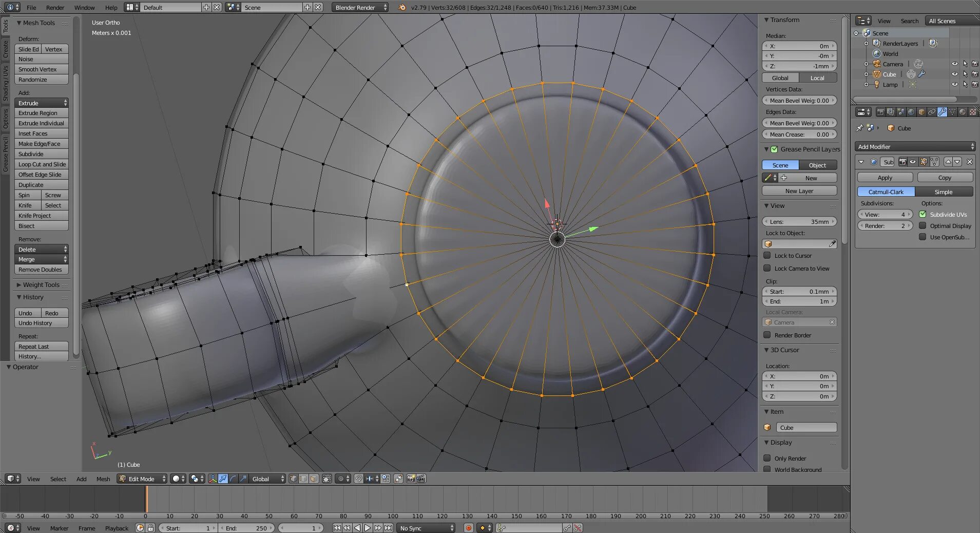980x533 pixels.
Task: Click the New Layer button
Action: click(799, 191)
